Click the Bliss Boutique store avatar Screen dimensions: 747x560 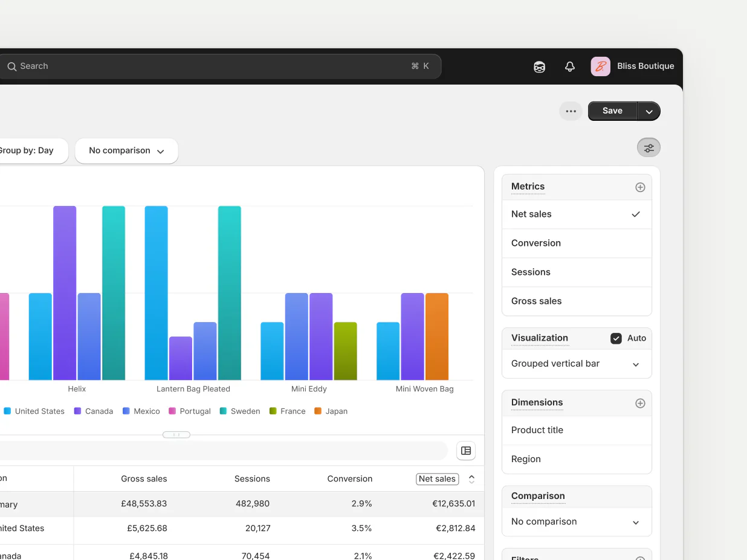click(x=600, y=66)
